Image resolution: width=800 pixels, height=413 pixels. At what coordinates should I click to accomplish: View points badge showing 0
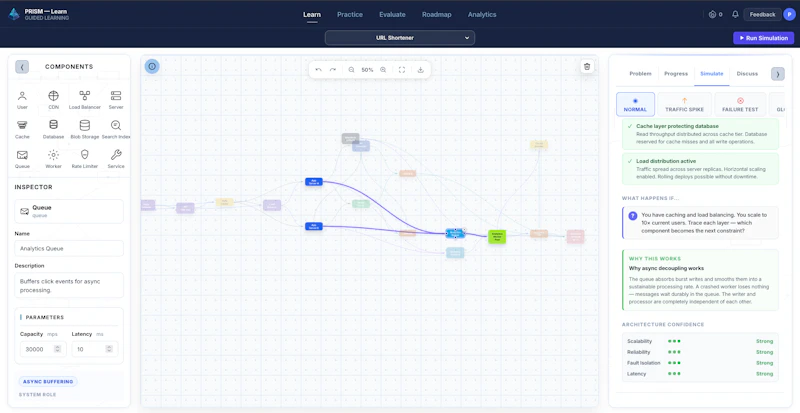pos(715,14)
